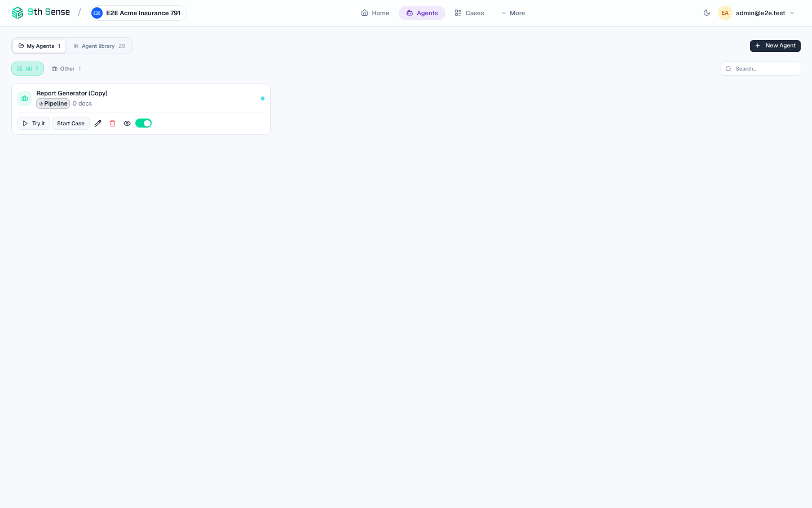Screen dimensions: 812x508
Task: Open the E2E Acme Insurance 791 switcher
Action: click(138, 13)
